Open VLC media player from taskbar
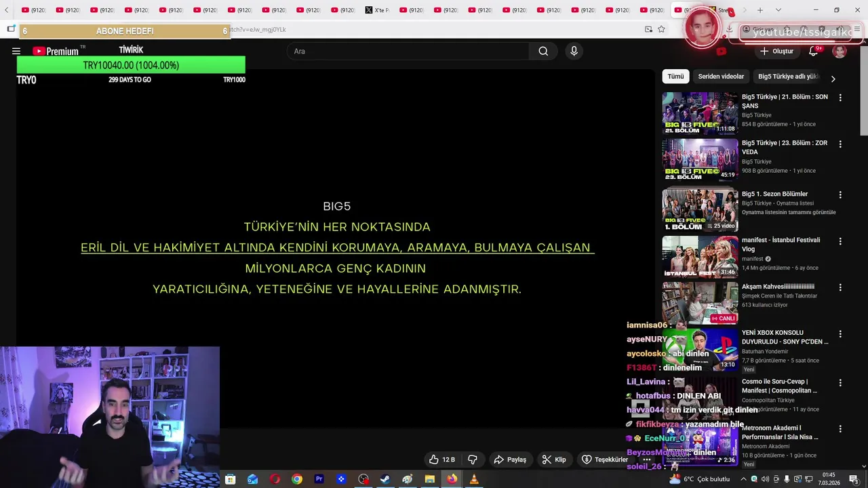The height and width of the screenshot is (488, 868). pyautogui.click(x=474, y=479)
